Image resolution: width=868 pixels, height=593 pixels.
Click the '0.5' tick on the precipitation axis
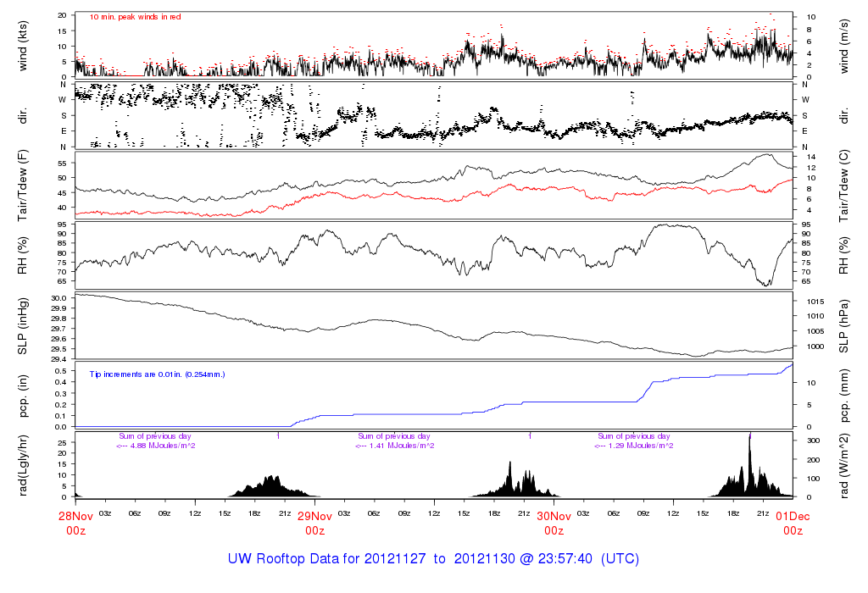click(x=61, y=371)
